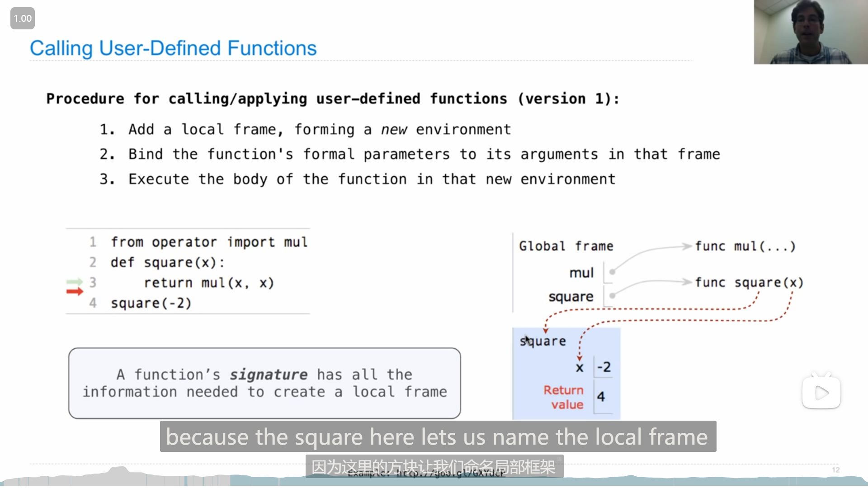
Task: Click the English subtitle caption
Action: (x=438, y=436)
